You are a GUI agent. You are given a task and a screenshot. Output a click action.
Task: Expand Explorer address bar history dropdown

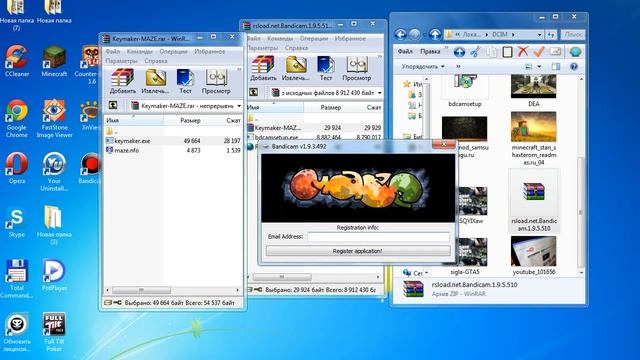point(540,35)
